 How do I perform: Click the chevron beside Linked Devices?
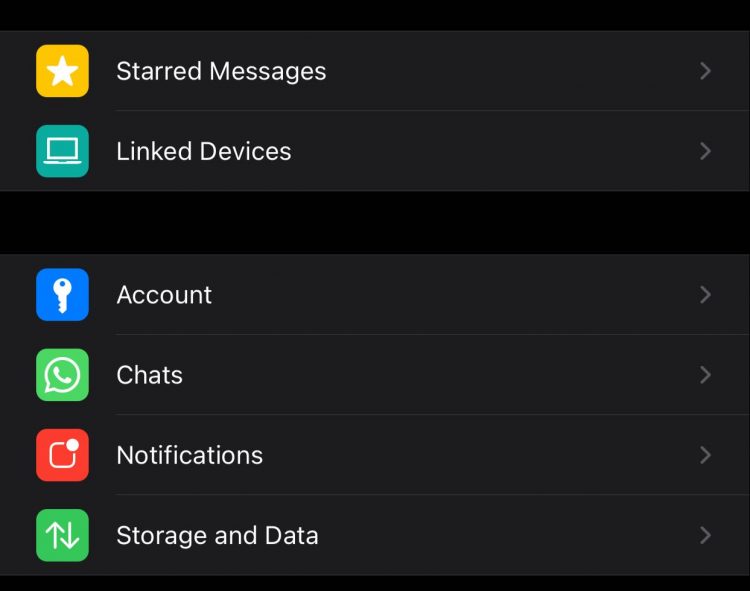click(x=705, y=151)
